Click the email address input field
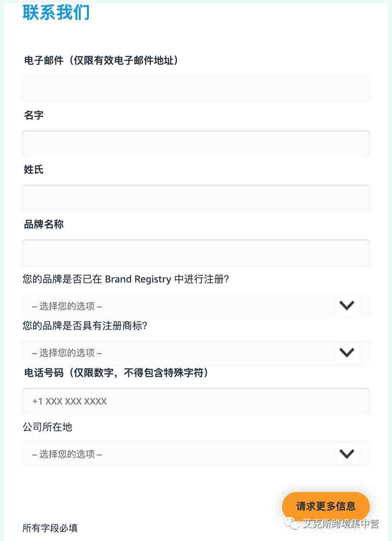Viewport: 392px width, 541px height. click(196, 89)
